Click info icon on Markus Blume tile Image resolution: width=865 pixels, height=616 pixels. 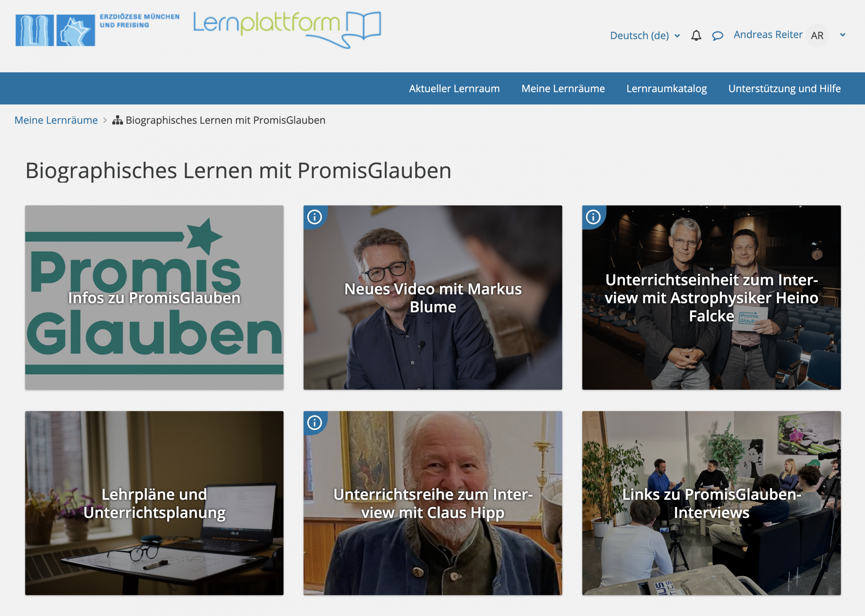[x=315, y=217]
